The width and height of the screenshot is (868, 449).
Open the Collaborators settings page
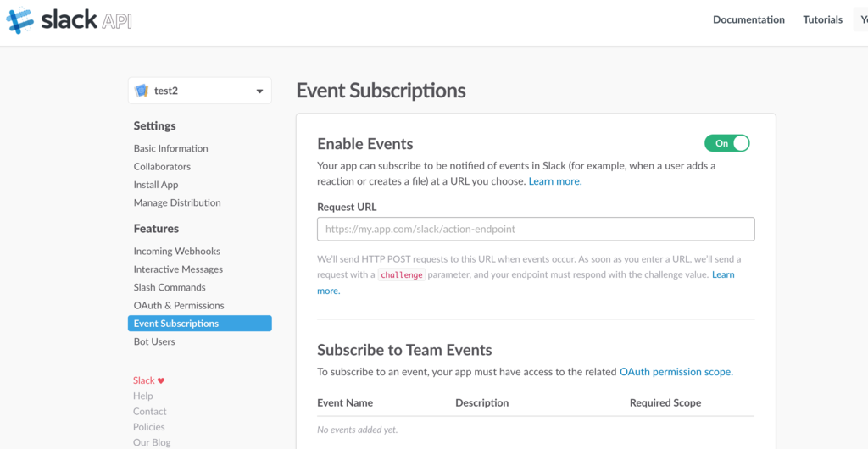coord(162,166)
